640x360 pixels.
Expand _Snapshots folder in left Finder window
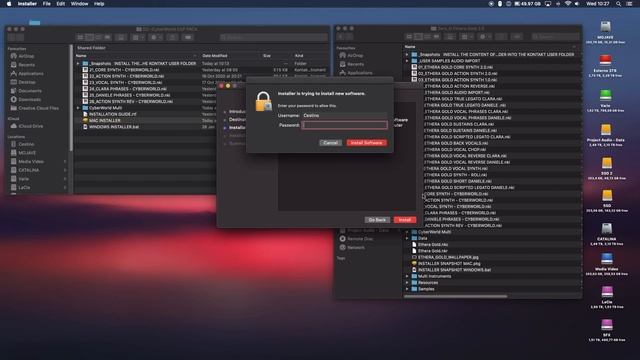point(78,64)
